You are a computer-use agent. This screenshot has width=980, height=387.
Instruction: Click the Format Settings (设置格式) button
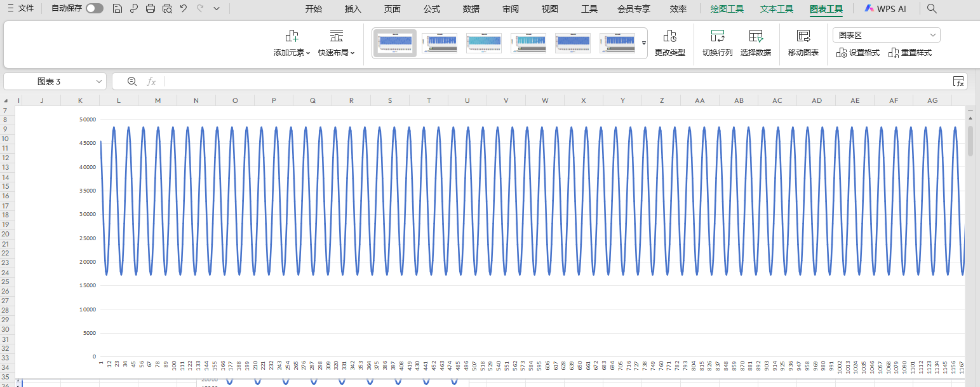coord(858,53)
